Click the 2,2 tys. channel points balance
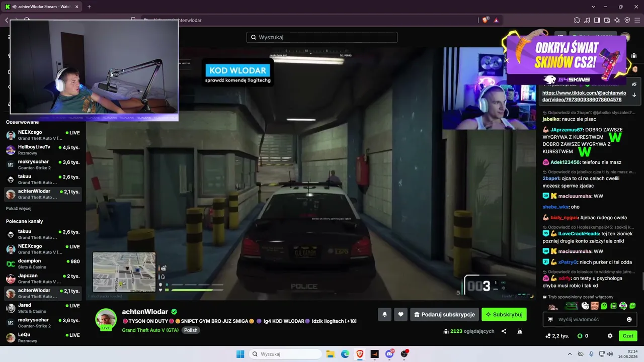 click(x=557, y=336)
